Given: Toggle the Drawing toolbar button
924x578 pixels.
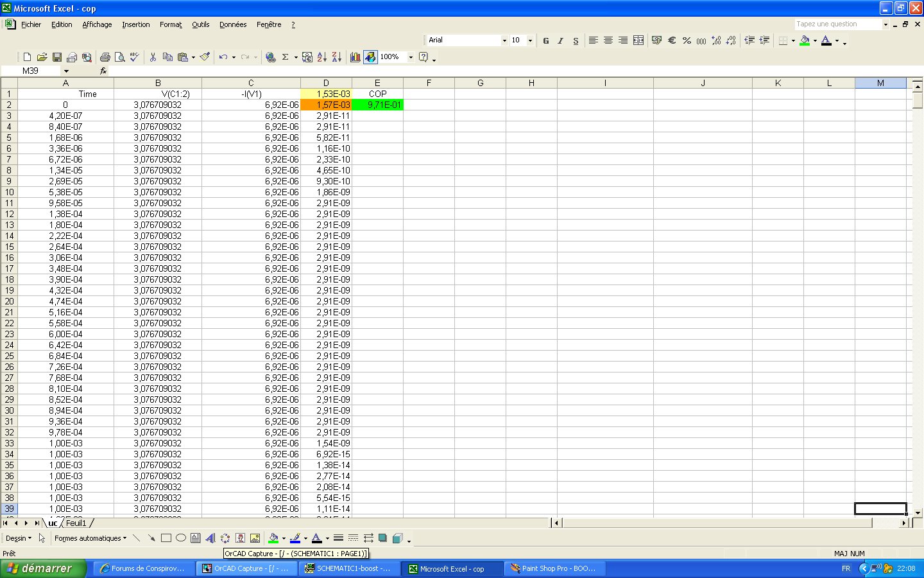Looking at the screenshot, I should click(370, 57).
